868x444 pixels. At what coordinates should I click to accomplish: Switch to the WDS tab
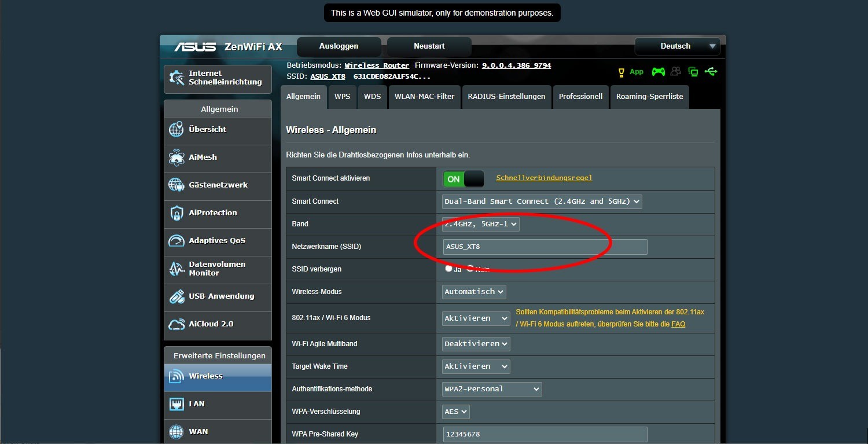(372, 97)
